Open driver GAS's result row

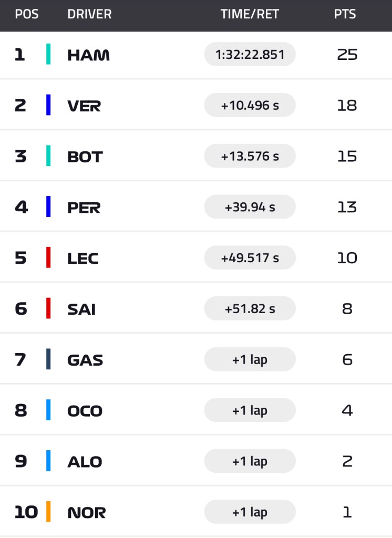point(85,360)
